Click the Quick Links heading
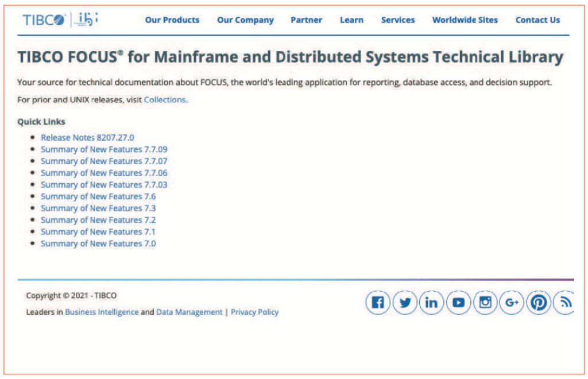588x379 pixels. click(41, 122)
